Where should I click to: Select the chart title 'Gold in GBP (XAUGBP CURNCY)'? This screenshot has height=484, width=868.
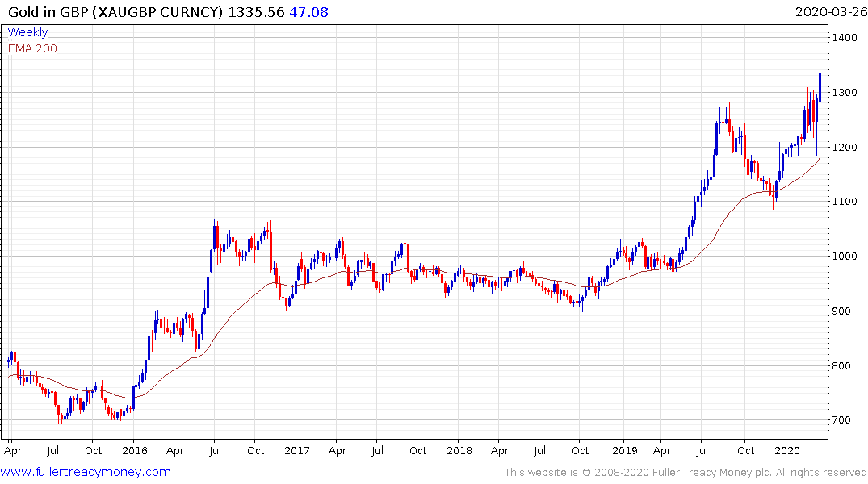pos(115,12)
